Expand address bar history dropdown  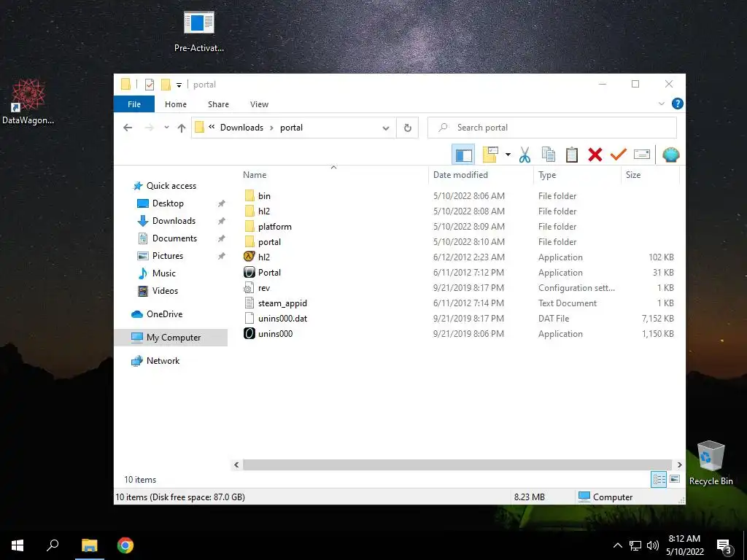(x=386, y=128)
